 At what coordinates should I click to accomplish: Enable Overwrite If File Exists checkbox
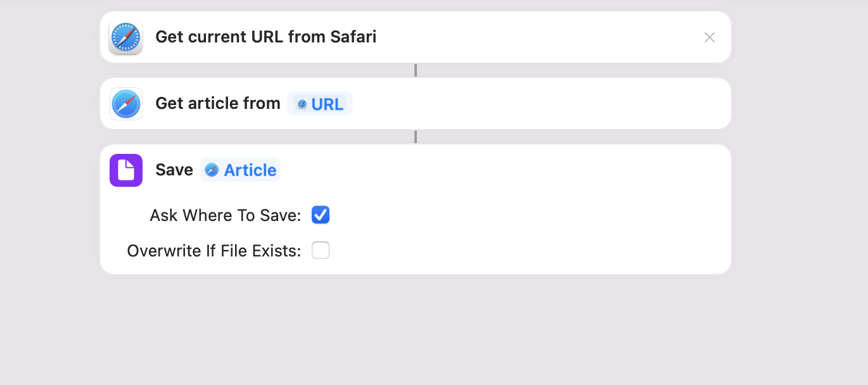tap(321, 251)
